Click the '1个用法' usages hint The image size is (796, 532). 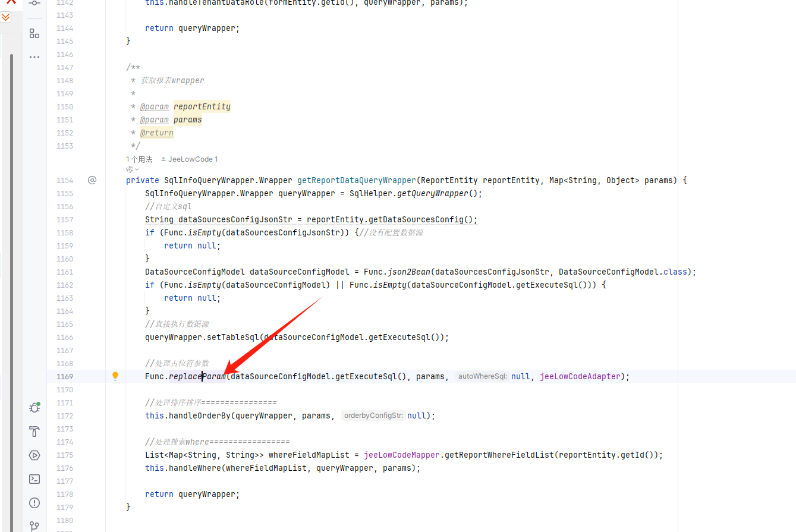(x=139, y=159)
